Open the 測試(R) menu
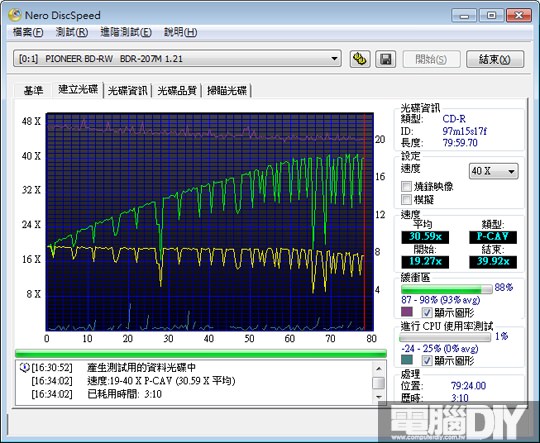 click(x=72, y=32)
